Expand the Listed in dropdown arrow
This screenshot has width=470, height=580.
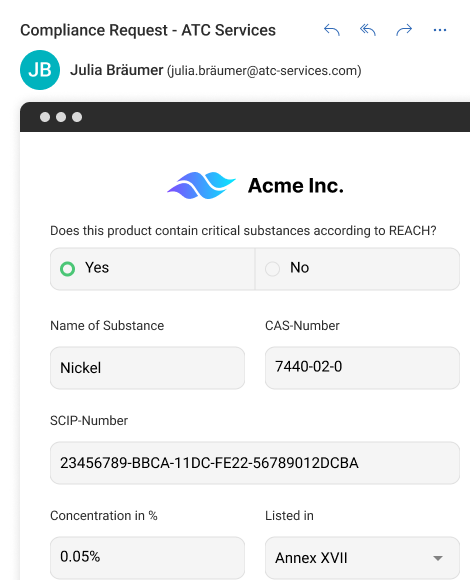click(x=438, y=558)
